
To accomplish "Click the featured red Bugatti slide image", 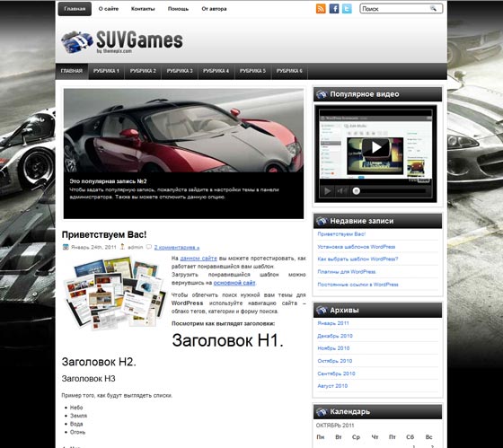I will click(183, 130).
